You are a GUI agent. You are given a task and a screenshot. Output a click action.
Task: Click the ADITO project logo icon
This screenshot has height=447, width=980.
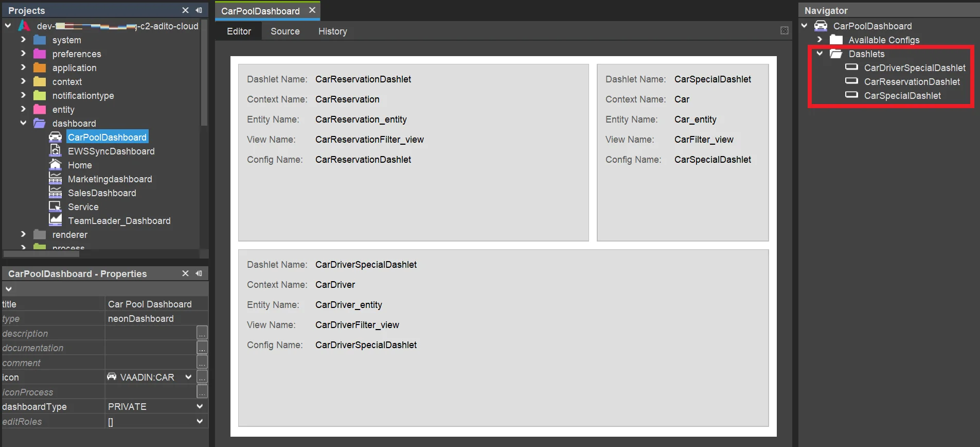pyautogui.click(x=24, y=26)
